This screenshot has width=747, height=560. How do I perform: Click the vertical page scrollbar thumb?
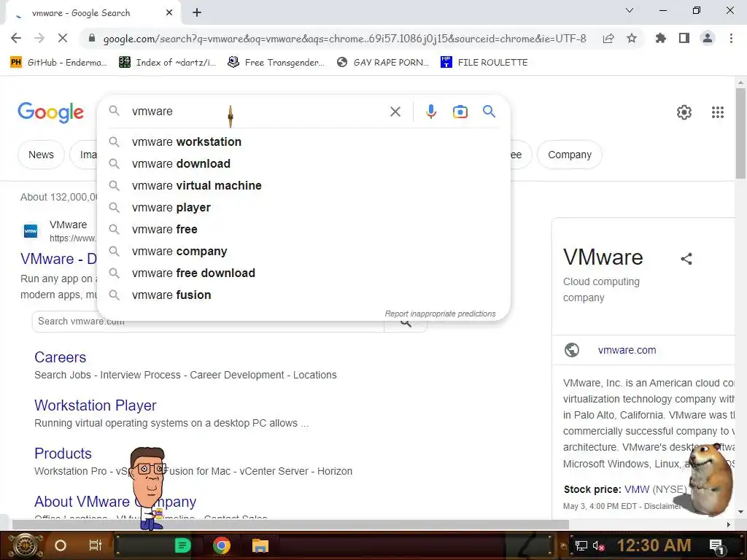(740, 133)
